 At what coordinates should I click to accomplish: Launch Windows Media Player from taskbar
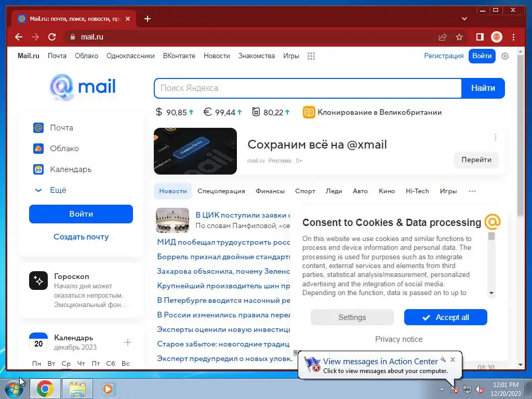click(x=108, y=389)
